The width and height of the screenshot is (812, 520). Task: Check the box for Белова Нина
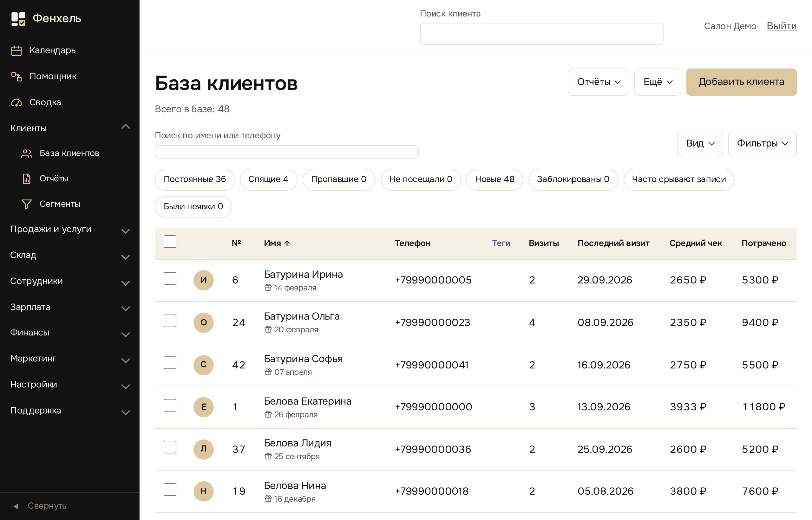[x=170, y=490]
